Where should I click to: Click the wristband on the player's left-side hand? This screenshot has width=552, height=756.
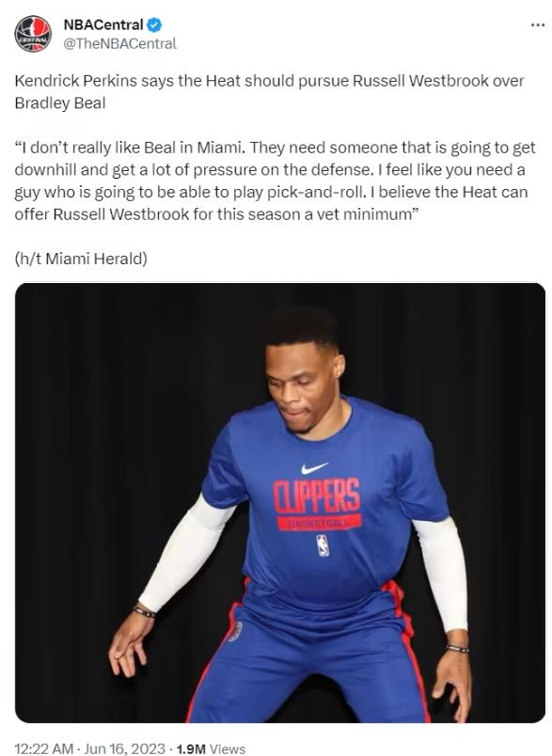pos(145,612)
